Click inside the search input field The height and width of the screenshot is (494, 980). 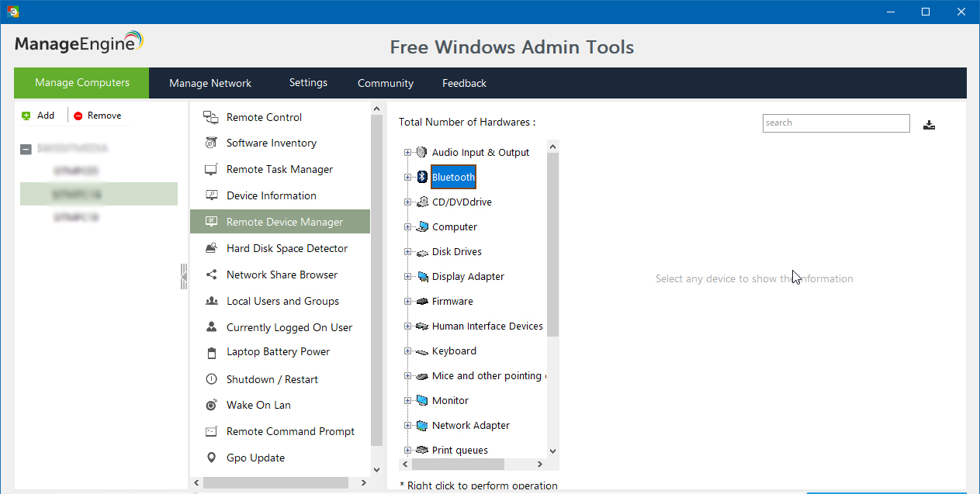click(836, 123)
